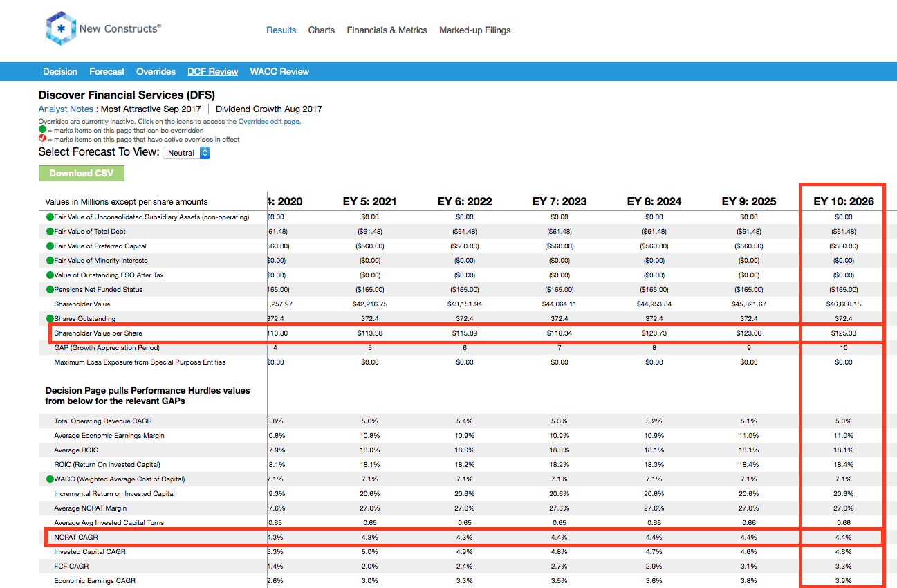Go to the Forecast page
The image size is (897, 588).
point(107,72)
